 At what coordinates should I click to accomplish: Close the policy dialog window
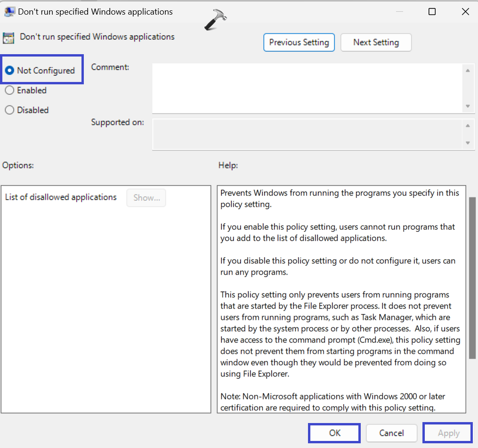tap(465, 12)
